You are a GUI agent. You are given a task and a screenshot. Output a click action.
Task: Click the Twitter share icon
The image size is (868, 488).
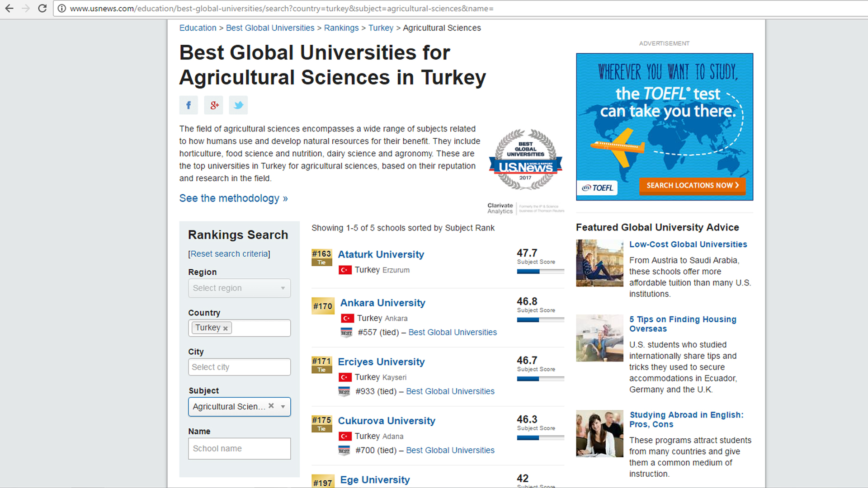[x=238, y=105]
